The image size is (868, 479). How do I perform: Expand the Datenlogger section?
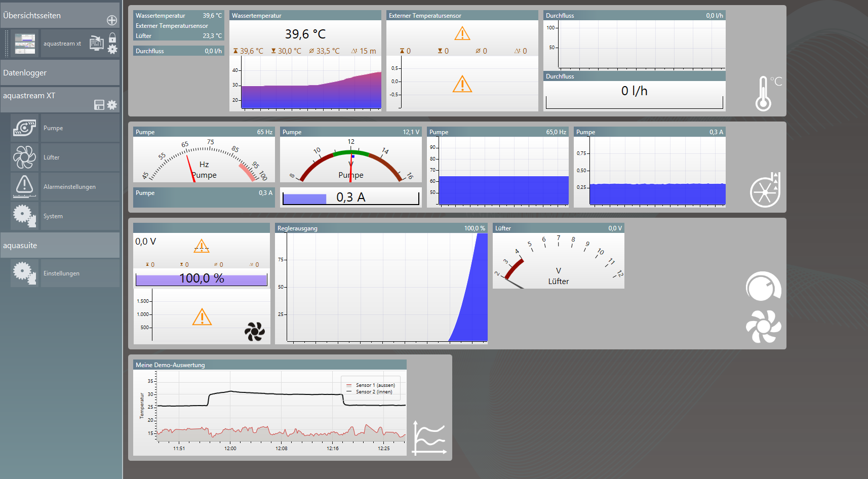tap(60, 72)
